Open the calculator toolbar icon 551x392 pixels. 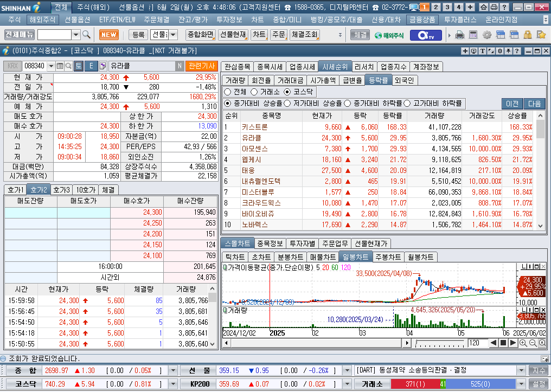[473, 35]
